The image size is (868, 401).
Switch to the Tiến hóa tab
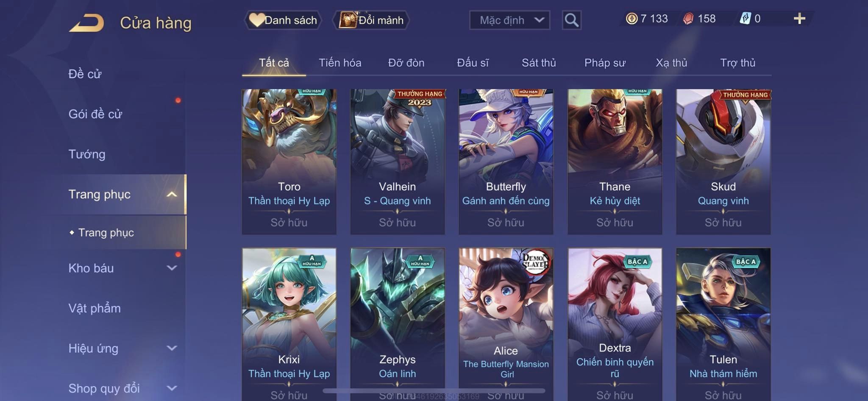coord(340,63)
